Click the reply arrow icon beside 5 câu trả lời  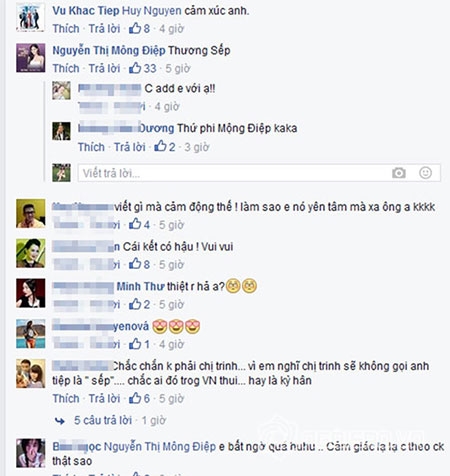[60, 421]
